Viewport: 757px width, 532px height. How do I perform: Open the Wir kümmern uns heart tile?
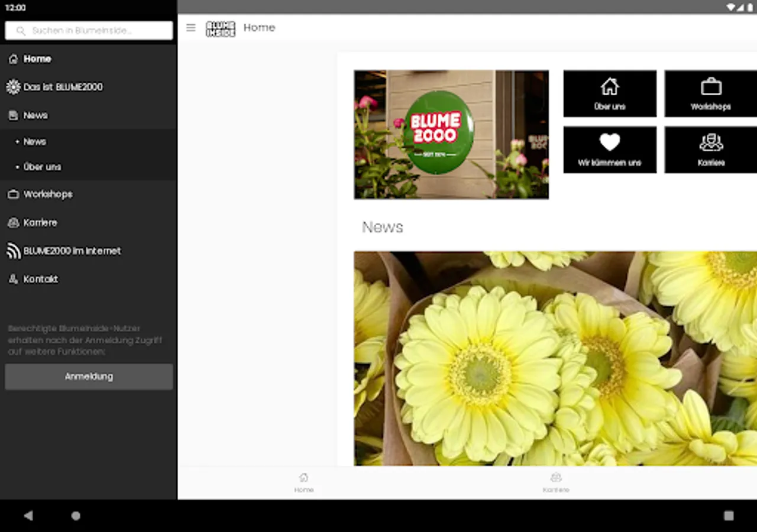pos(610,150)
